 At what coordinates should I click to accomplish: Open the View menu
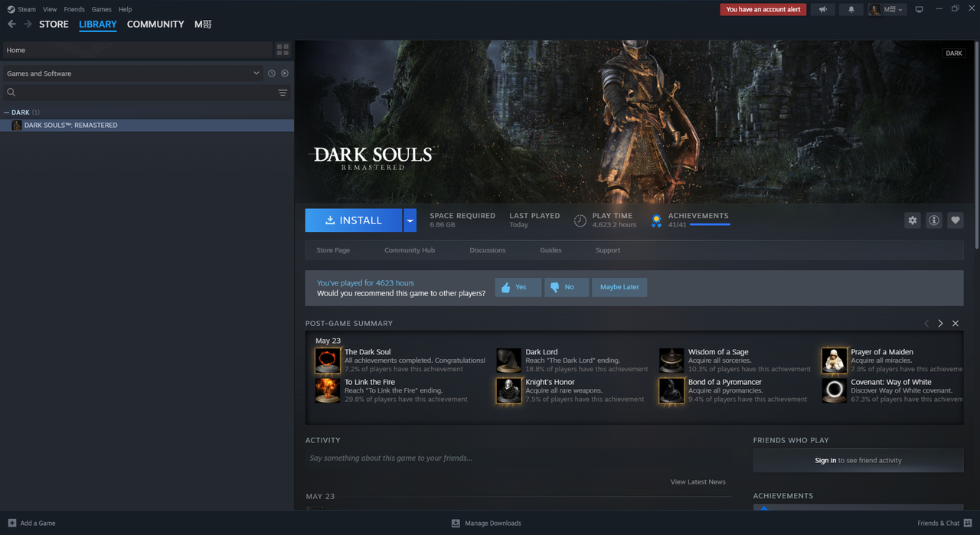pos(50,9)
